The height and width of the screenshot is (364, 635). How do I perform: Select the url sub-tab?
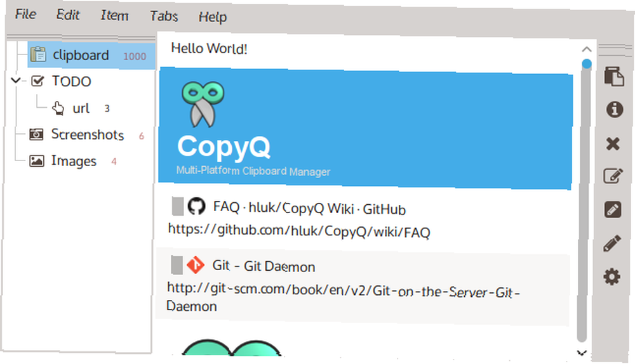81,108
